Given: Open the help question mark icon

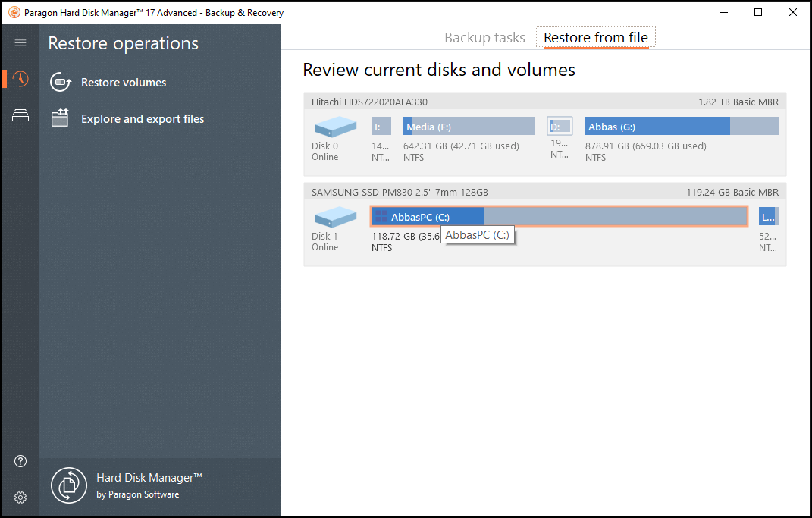Looking at the screenshot, I should [20, 461].
